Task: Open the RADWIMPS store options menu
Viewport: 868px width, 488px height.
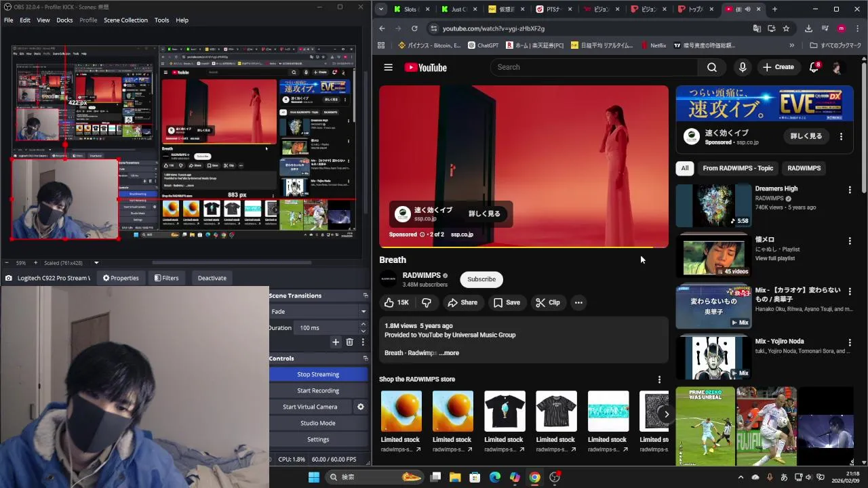Action: [x=659, y=380]
